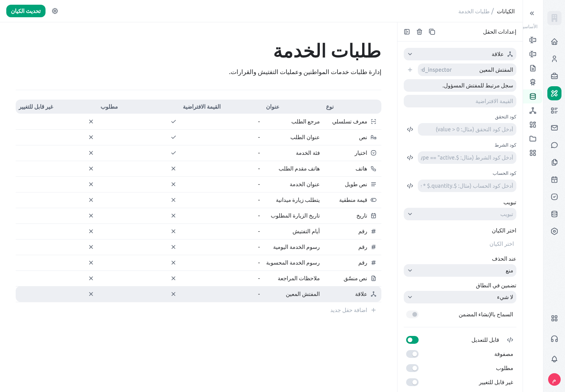
Task: Click the field description input
Action: point(460,85)
